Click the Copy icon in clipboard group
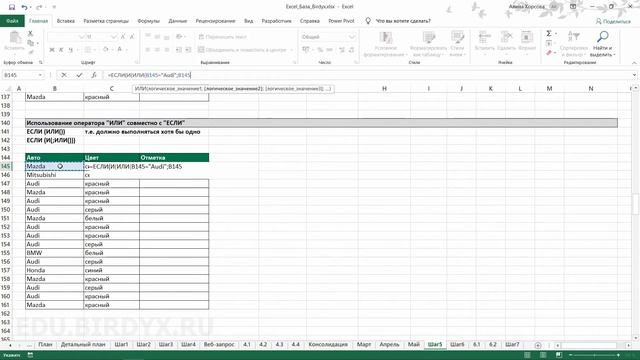 click(31, 43)
